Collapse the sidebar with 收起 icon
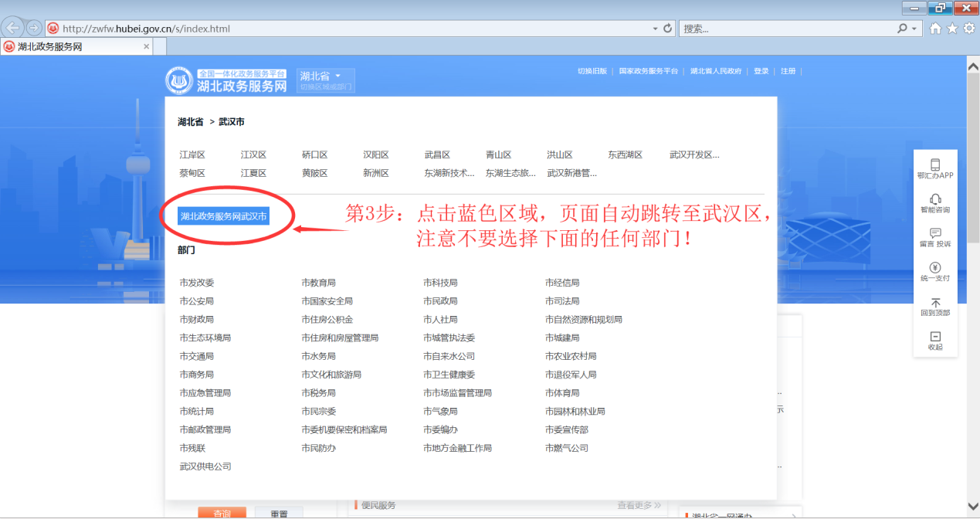 (x=935, y=337)
